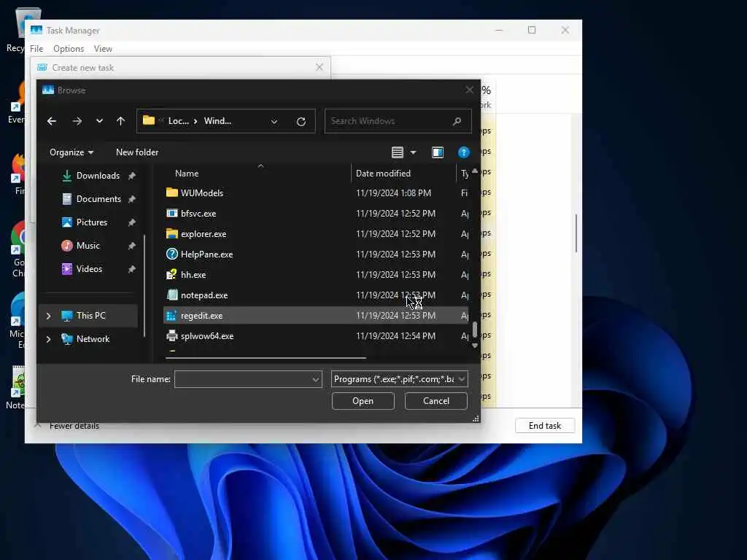Select the WUModels folder
The height and width of the screenshot is (560, 747).
pyautogui.click(x=317, y=192)
